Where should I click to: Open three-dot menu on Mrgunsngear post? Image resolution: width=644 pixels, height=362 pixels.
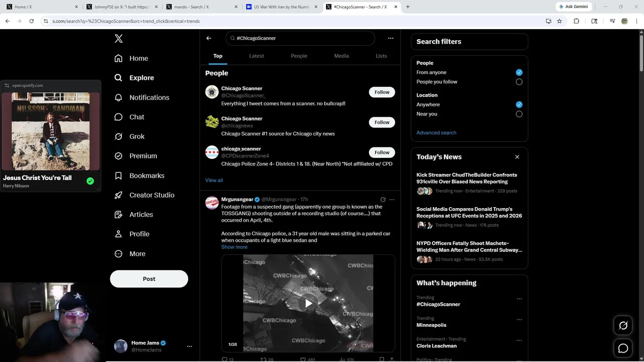pos(392,200)
